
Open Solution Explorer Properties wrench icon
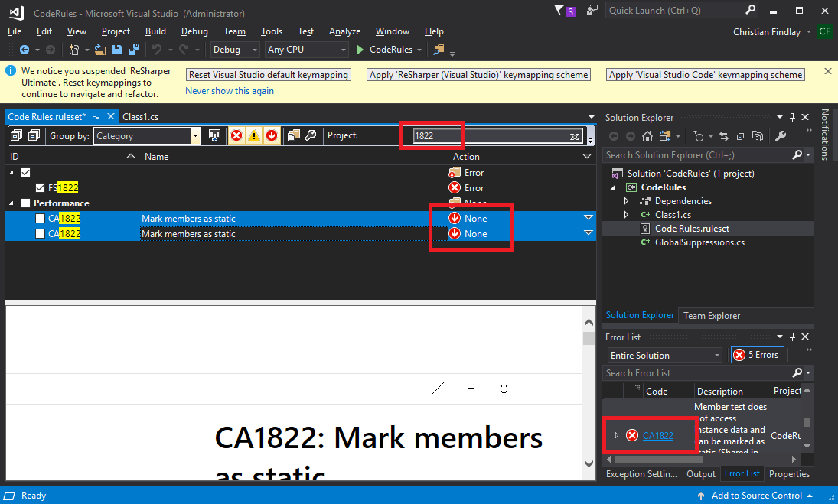(x=781, y=136)
